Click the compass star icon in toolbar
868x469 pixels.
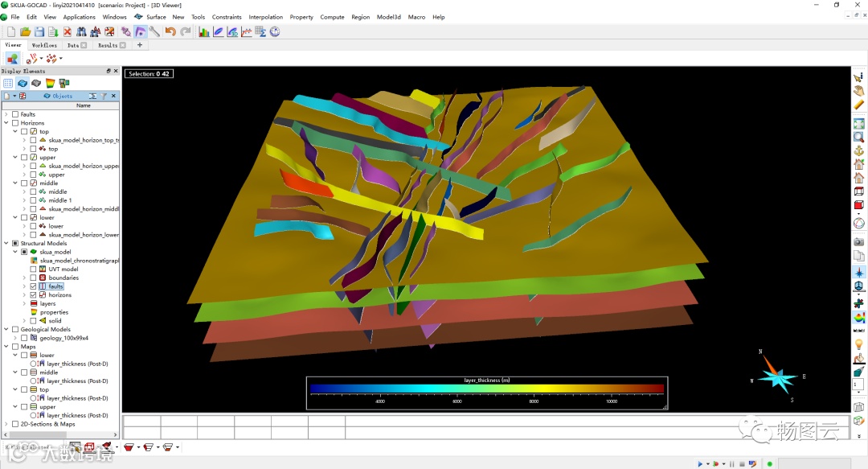(858, 272)
